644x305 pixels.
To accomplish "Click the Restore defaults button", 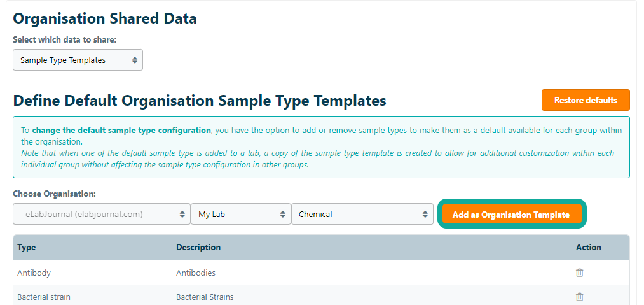I will click(x=585, y=100).
